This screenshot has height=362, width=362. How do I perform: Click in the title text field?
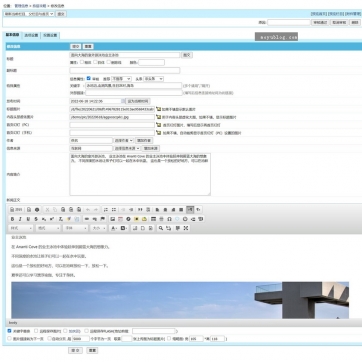coord(125,55)
